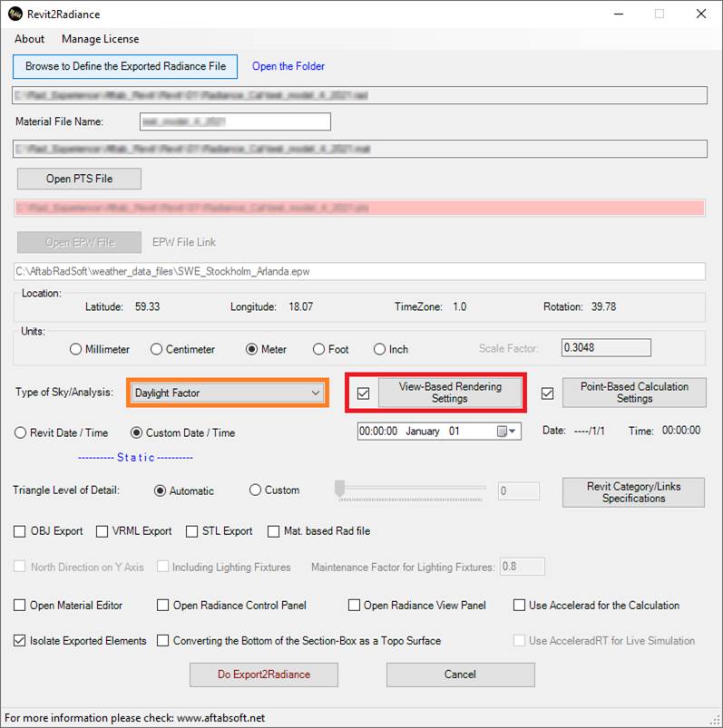
Task: Select the Foot units radio button
Action: point(318,349)
